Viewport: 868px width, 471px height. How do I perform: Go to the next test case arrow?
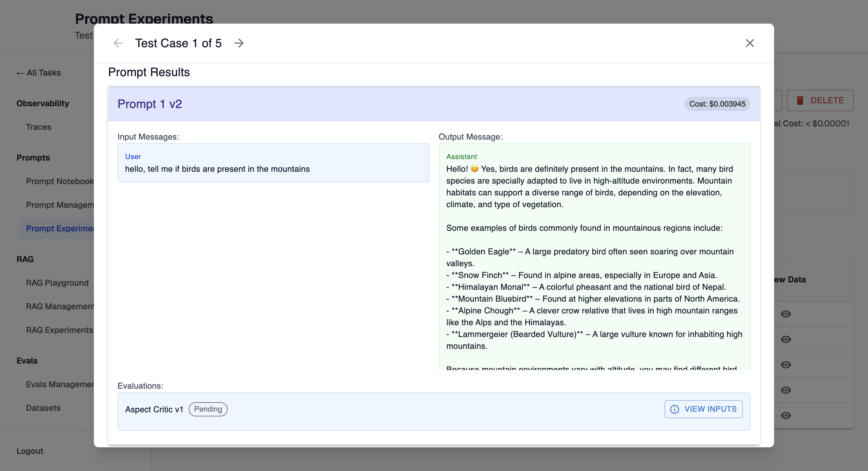[x=239, y=43]
